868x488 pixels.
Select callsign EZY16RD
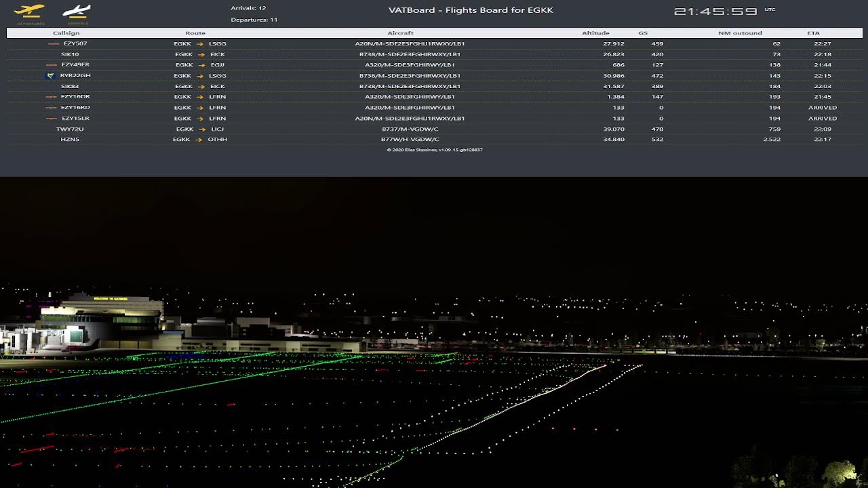point(75,108)
